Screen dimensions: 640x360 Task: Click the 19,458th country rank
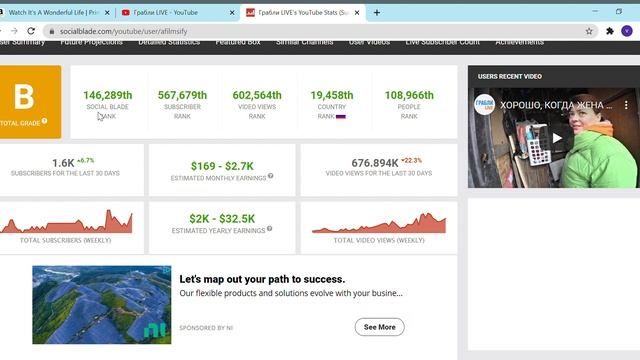[332, 95]
